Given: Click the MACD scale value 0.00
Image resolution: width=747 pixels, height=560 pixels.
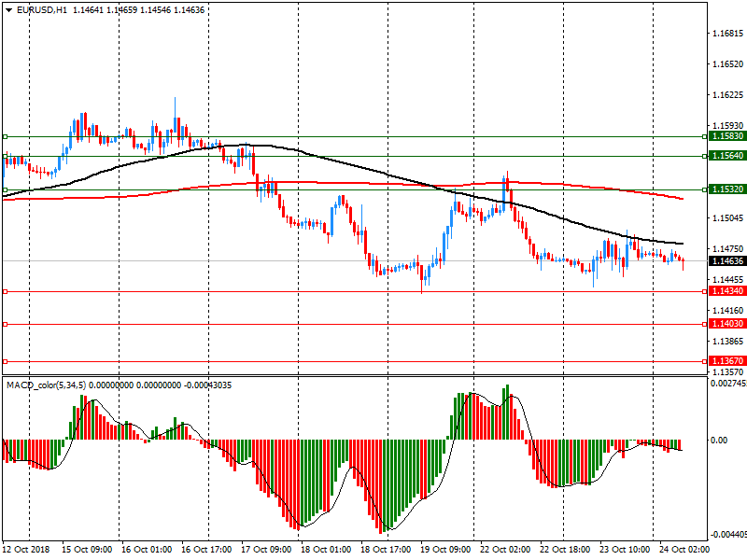Looking at the screenshot, I should [719, 440].
